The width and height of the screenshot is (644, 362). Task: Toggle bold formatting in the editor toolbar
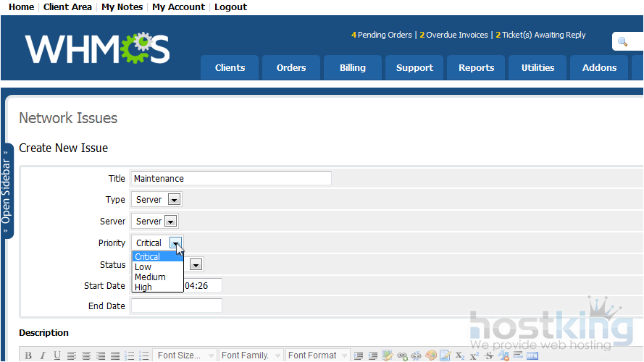(28, 355)
